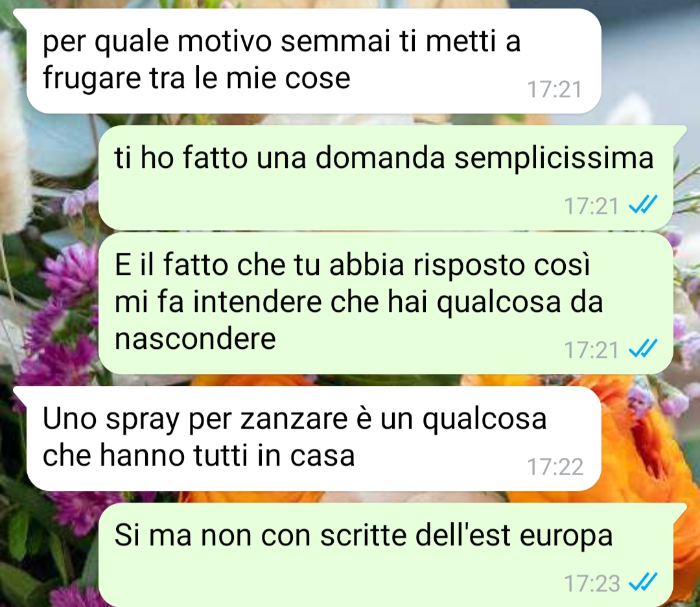Tap the 'scritte dell'est europa' message
Viewport: 700px width, 607px height.
tap(386, 554)
